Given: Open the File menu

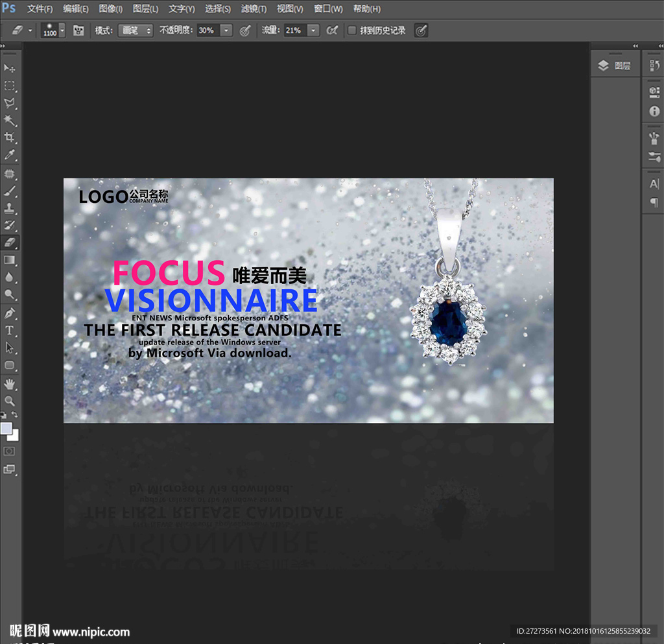Looking at the screenshot, I should coord(40,9).
